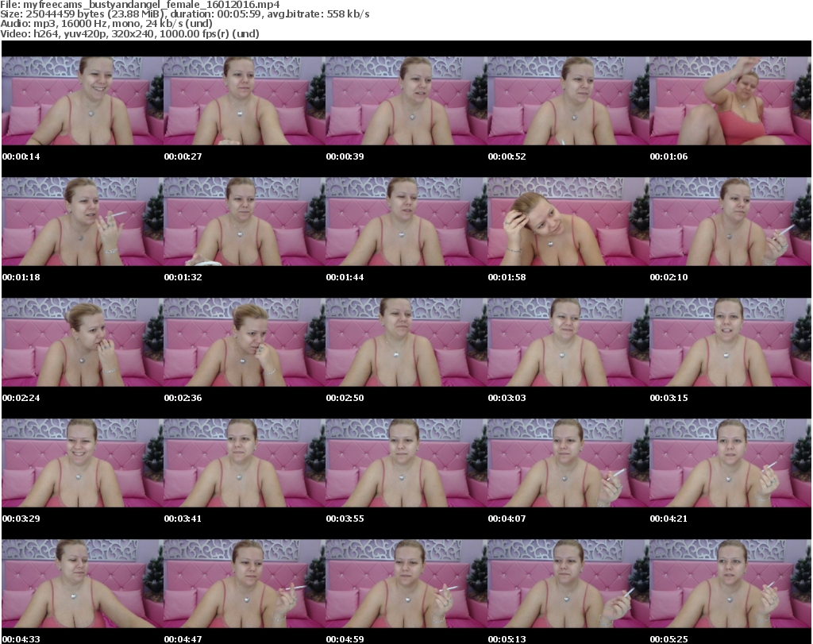The width and height of the screenshot is (813, 644).
Task: Pick the frame image at 00:05:25
Action: click(x=730, y=584)
